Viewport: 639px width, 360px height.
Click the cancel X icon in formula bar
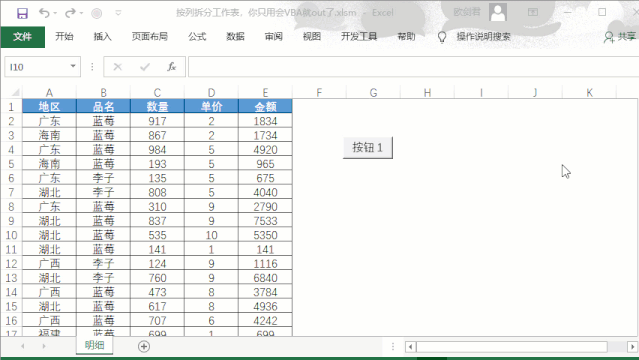(x=118, y=66)
